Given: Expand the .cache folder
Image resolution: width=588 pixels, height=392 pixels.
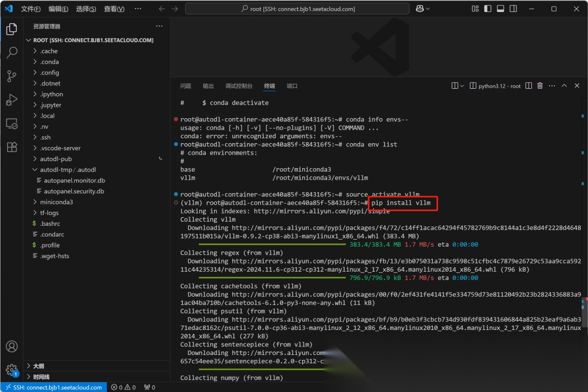Looking at the screenshot, I should click(96, 51).
